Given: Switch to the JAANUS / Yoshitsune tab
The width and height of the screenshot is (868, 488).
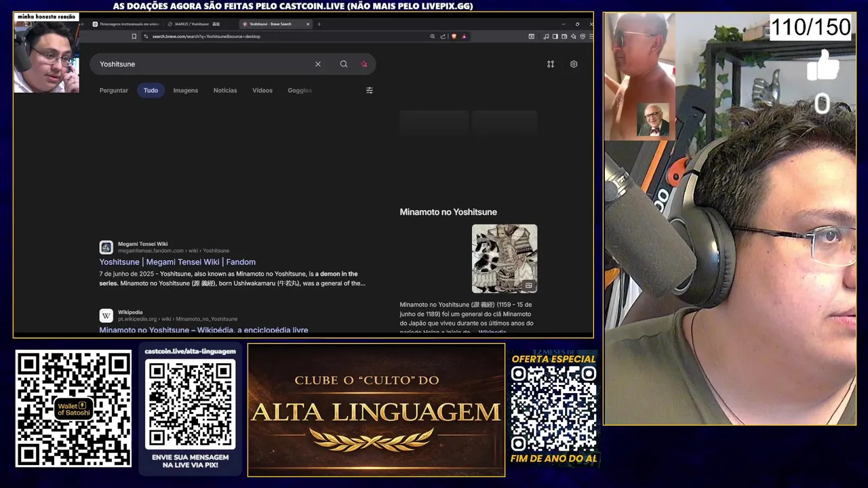Looking at the screenshot, I should (x=197, y=24).
